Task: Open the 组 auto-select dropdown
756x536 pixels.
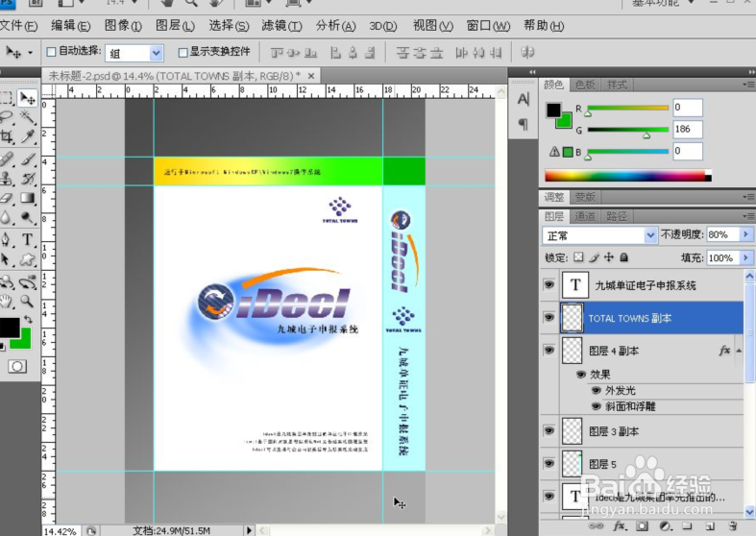Action: [156, 53]
